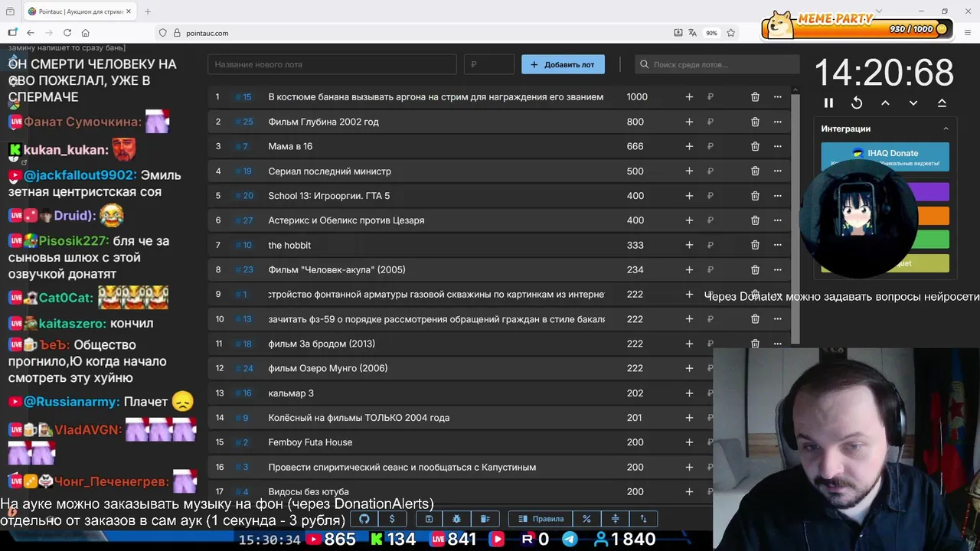The height and width of the screenshot is (551, 980).
Task: Open GitHub link in bottom toolbar
Action: 364,519
